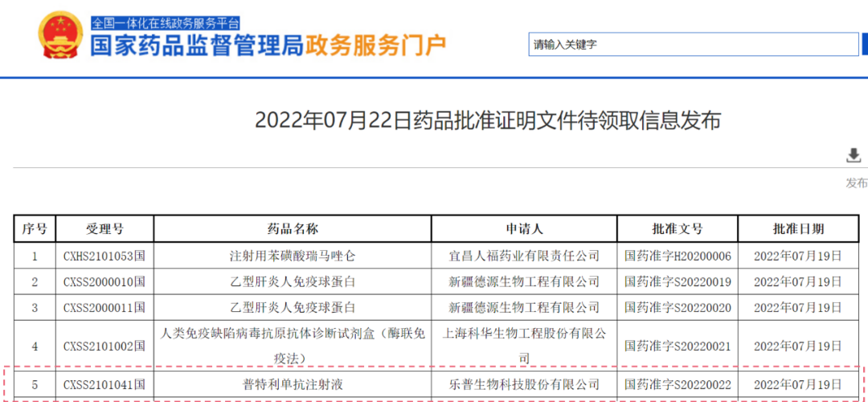
Task: Click applicant 乐普生物科技股份有限公司
Action: pyautogui.click(x=524, y=385)
